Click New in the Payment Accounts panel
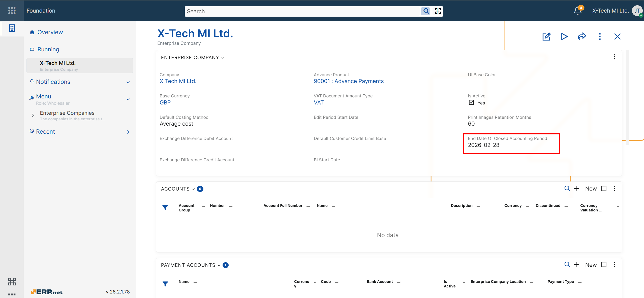The height and width of the screenshot is (298, 644). [591, 265]
